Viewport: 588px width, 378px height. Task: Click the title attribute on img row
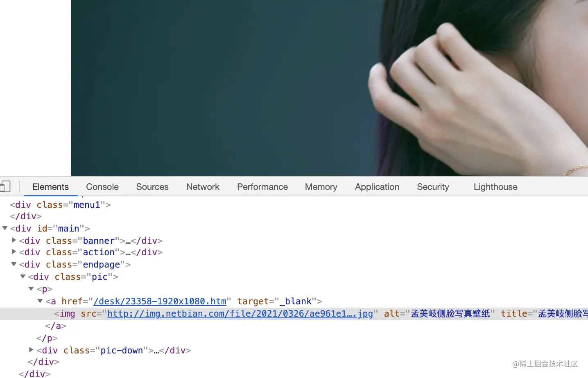[545, 314]
